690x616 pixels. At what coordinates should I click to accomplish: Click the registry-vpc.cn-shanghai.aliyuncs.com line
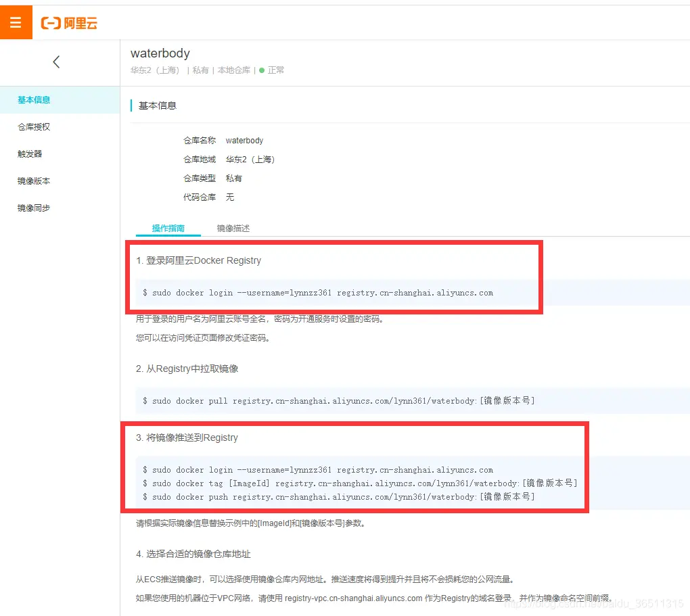[x=375, y=598]
